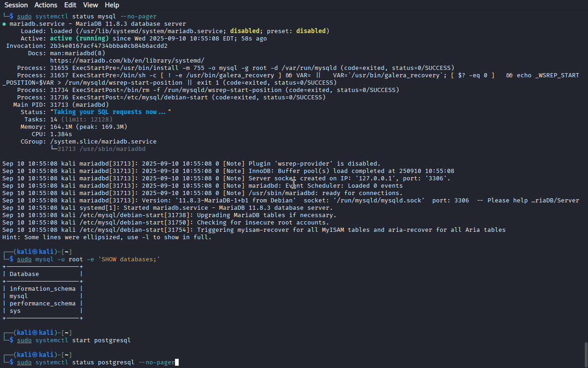Click the 'systemctl status mysql --no-pager' command
This screenshot has width=588, height=368.
[x=87, y=17]
